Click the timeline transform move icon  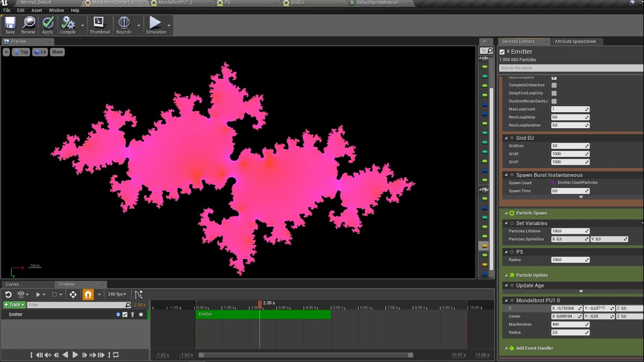click(x=73, y=295)
